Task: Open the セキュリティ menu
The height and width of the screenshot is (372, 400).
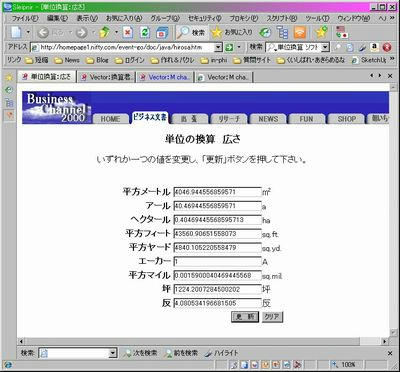Action: (204, 18)
